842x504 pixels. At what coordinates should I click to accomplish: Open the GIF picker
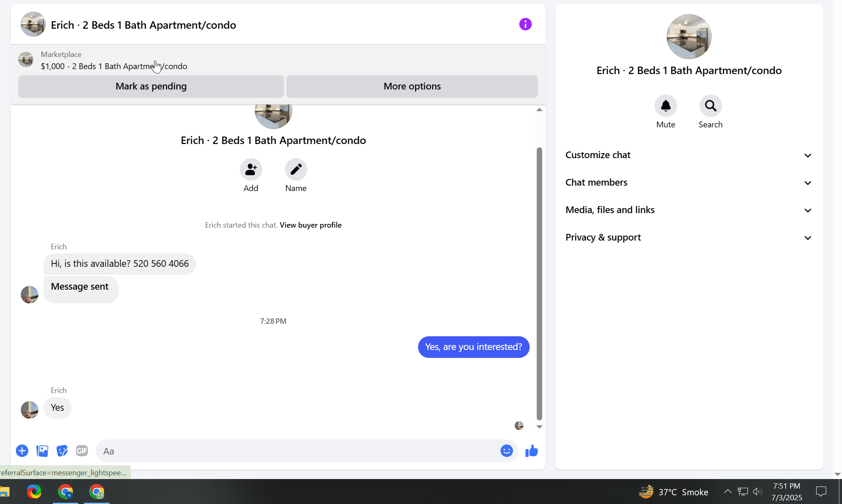(x=82, y=451)
